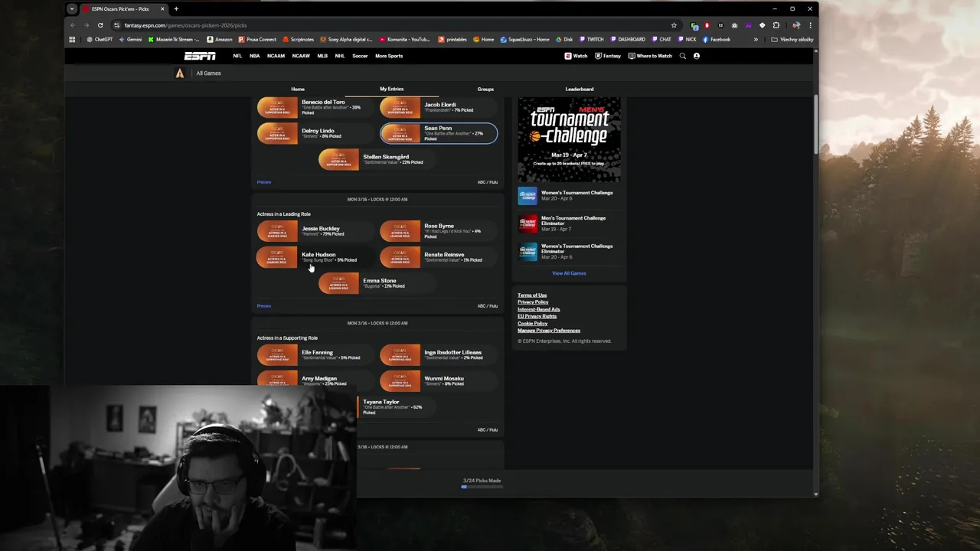Viewport: 980px width, 551px height.
Task: Pick Emma Stone for leading actress
Action: 377,283
